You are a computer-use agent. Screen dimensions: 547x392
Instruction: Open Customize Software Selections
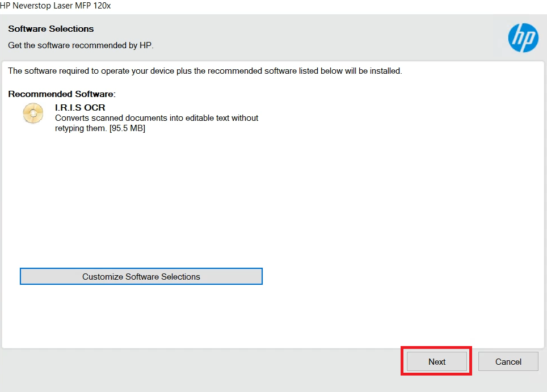pyautogui.click(x=141, y=276)
